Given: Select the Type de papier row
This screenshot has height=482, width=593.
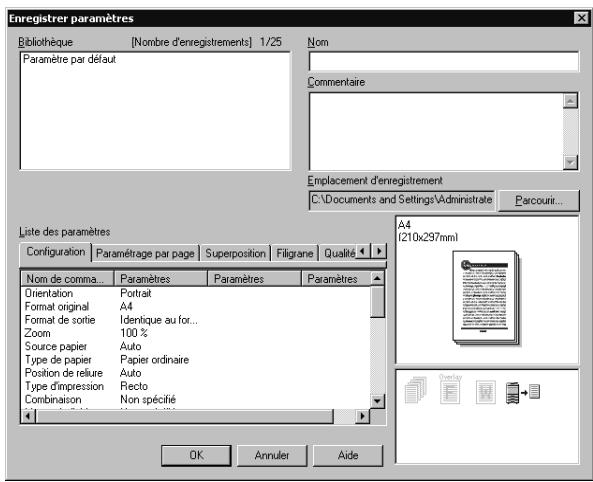Looking at the screenshot, I should pyautogui.click(x=196, y=359).
